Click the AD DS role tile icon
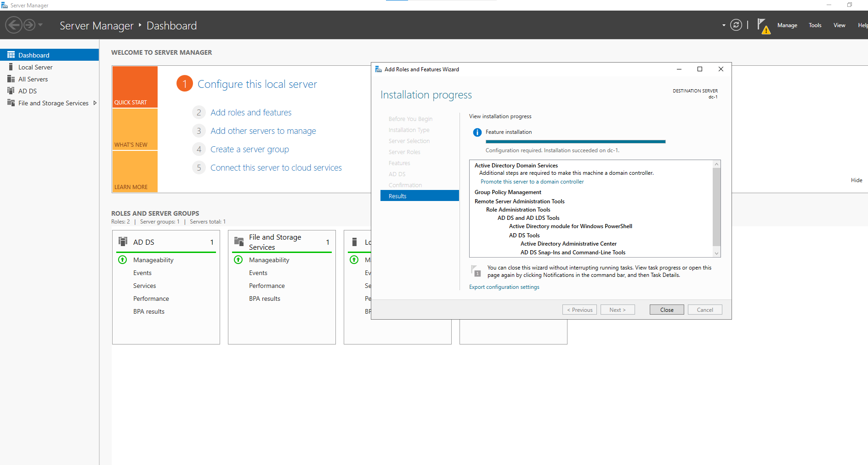The height and width of the screenshot is (465, 868). 123,241
